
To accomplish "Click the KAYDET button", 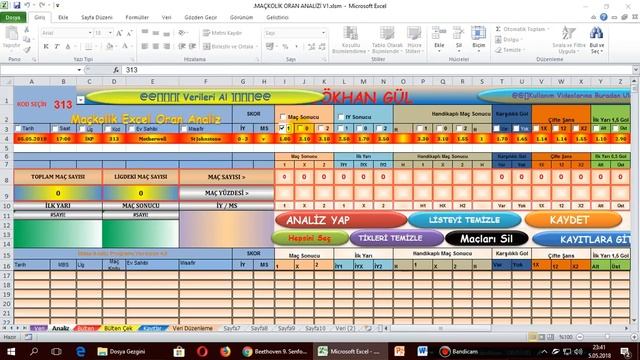I will [x=573, y=220].
